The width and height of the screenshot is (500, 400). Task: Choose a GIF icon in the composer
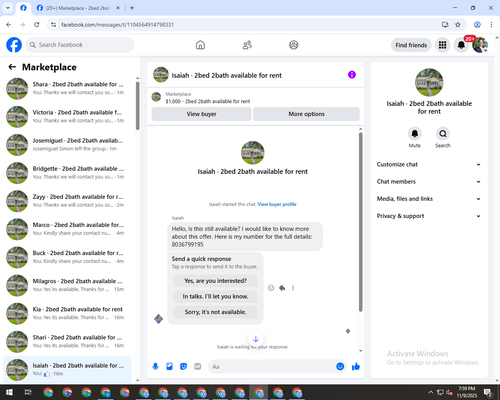tap(198, 367)
